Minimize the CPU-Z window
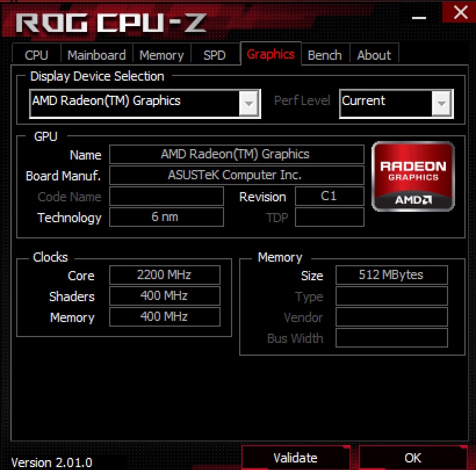 [x=419, y=17]
